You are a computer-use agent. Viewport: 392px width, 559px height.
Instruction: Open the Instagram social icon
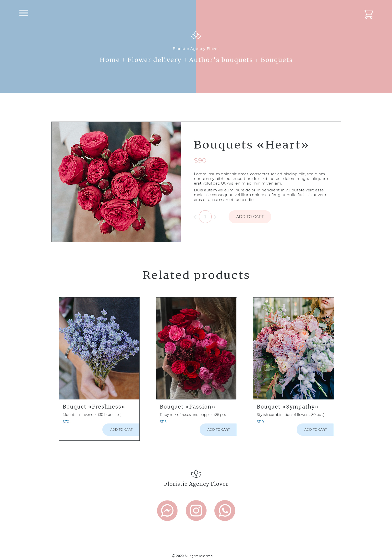click(196, 510)
